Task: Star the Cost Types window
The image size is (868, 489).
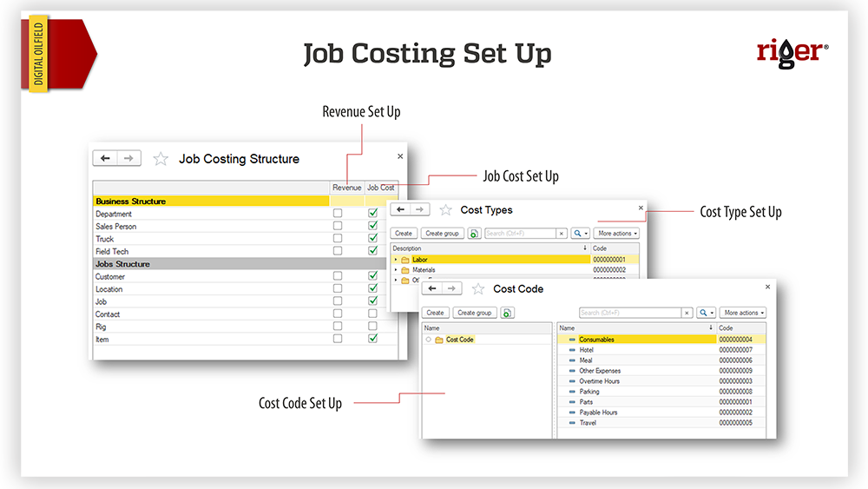Action: [445, 210]
